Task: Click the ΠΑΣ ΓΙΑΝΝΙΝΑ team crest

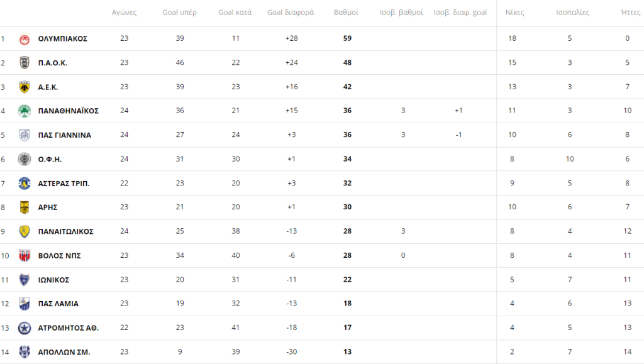Action: 25,135
